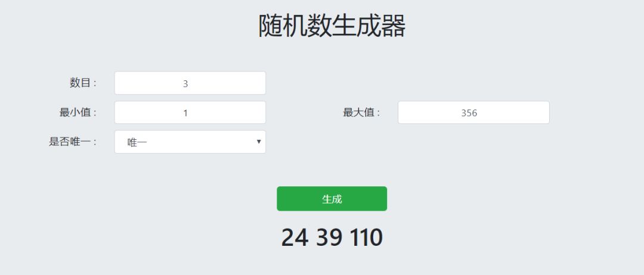Image resolution: width=644 pixels, height=275 pixels.
Task: Open the 是否唯一 dropdown
Action: coord(190,142)
